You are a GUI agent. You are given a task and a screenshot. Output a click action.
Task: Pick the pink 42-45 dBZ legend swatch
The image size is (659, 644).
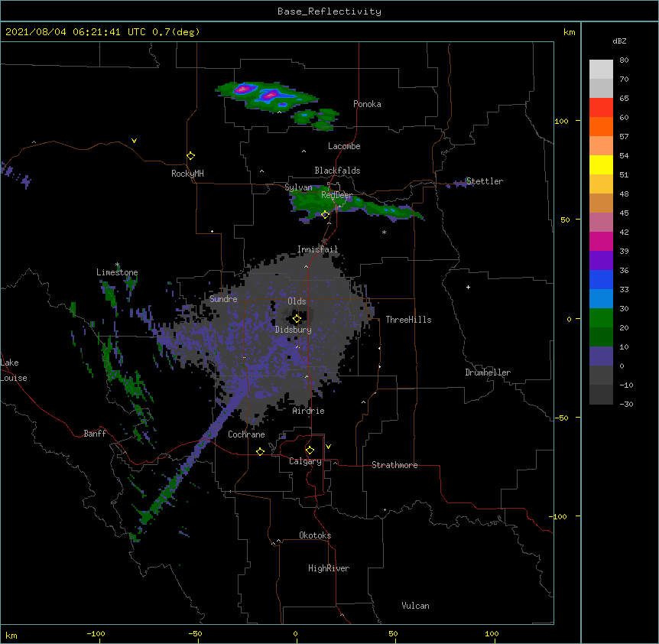[601, 223]
